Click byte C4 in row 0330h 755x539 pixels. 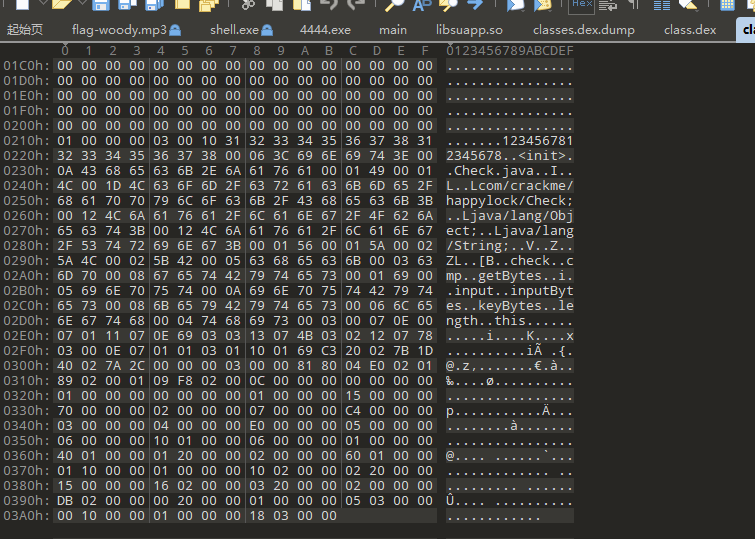[x=353, y=411]
